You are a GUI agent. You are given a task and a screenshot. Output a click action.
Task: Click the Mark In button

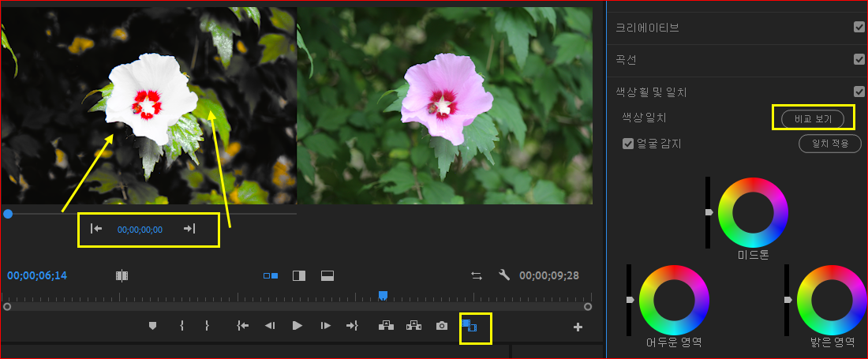(x=181, y=326)
